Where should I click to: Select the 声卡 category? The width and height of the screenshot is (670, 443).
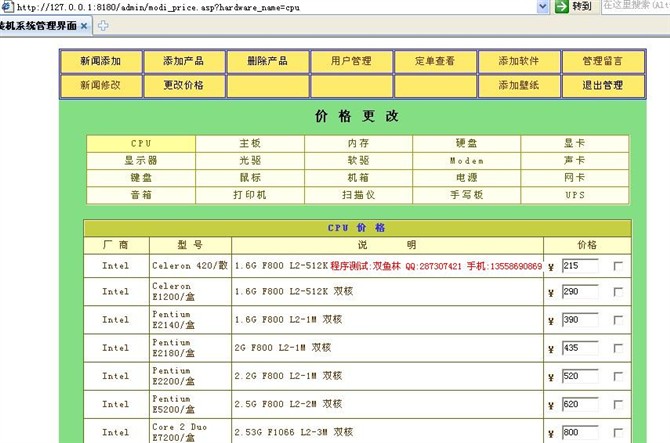(575, 161)
